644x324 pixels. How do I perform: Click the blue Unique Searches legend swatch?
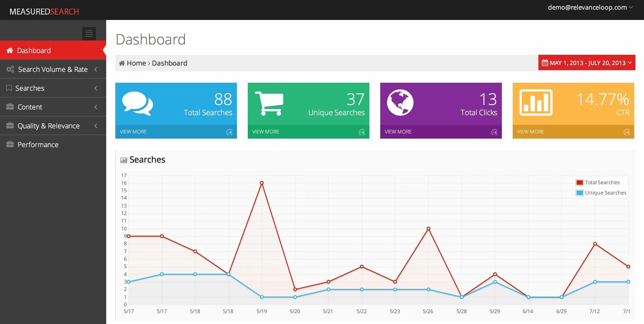[x=579, y=193]
